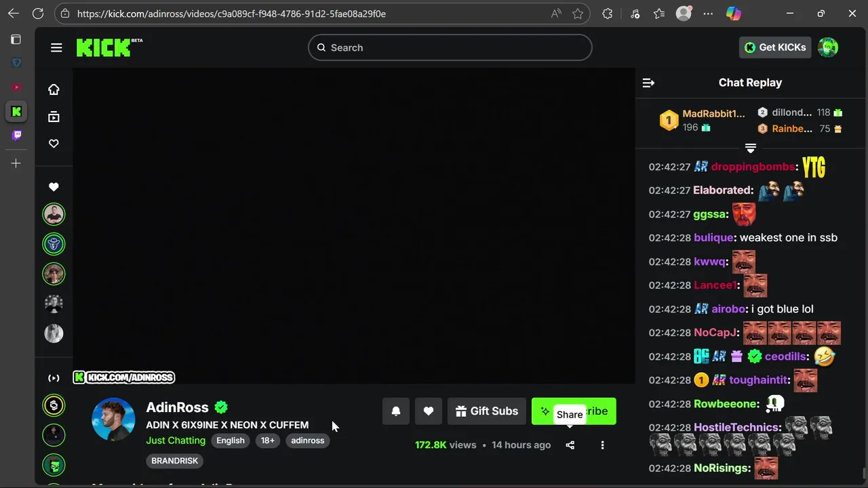The image size is (868, 488).
Task: Select second gifter dillond...
Action: tap(791, 113)
